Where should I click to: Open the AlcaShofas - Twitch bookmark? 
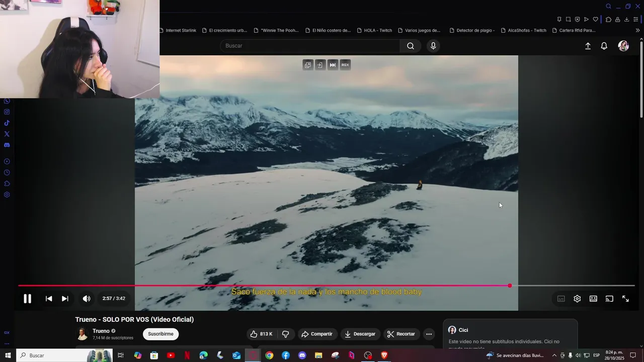pos(523,30)
